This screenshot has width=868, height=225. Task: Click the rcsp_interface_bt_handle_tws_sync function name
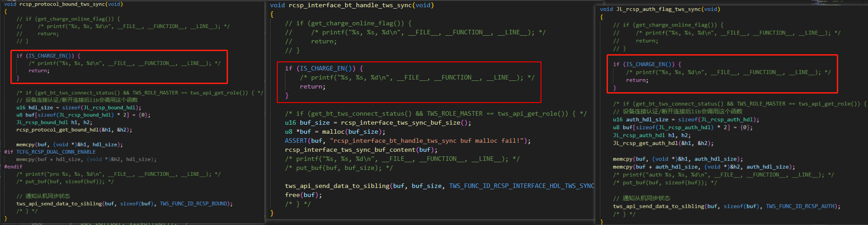tap(351, 5)
